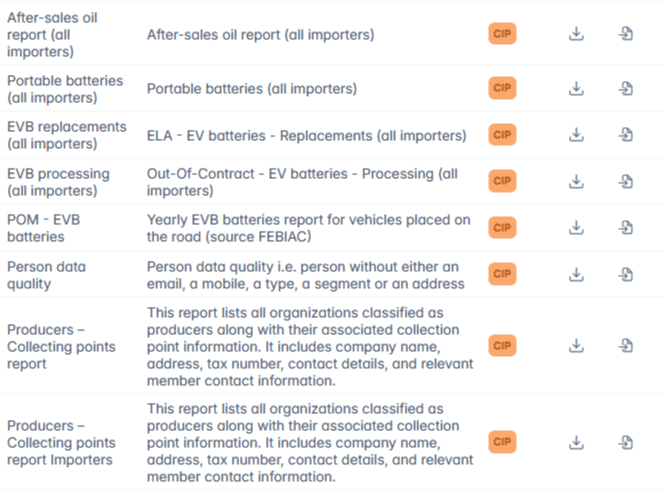
Task: Download the After-sales oil report
Action: point(576,34)
